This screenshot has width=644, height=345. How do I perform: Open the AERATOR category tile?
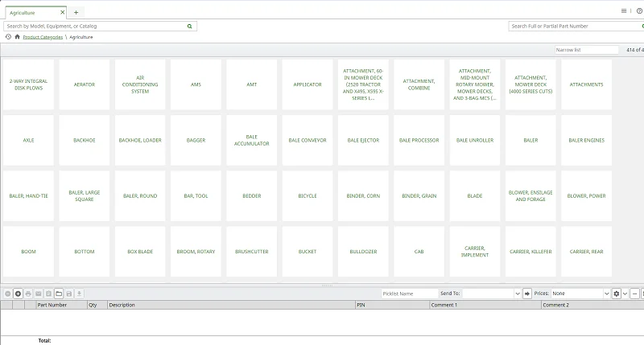coord(85,84)
